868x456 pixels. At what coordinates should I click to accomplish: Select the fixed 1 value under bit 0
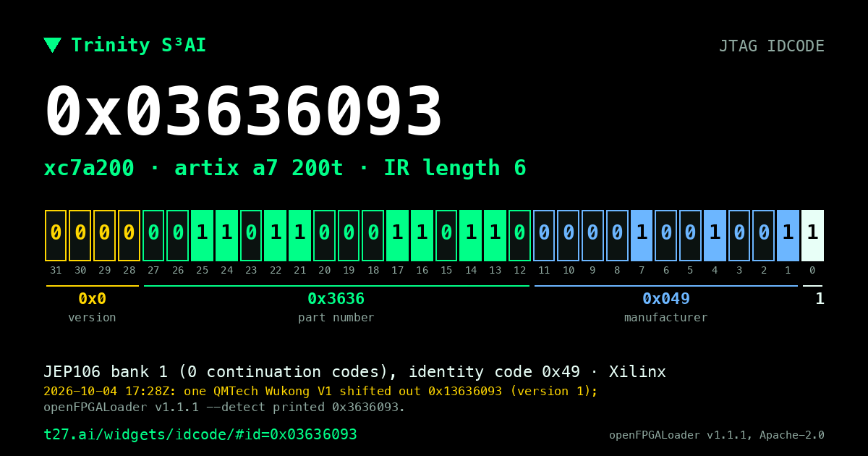(x=820, y=298)
